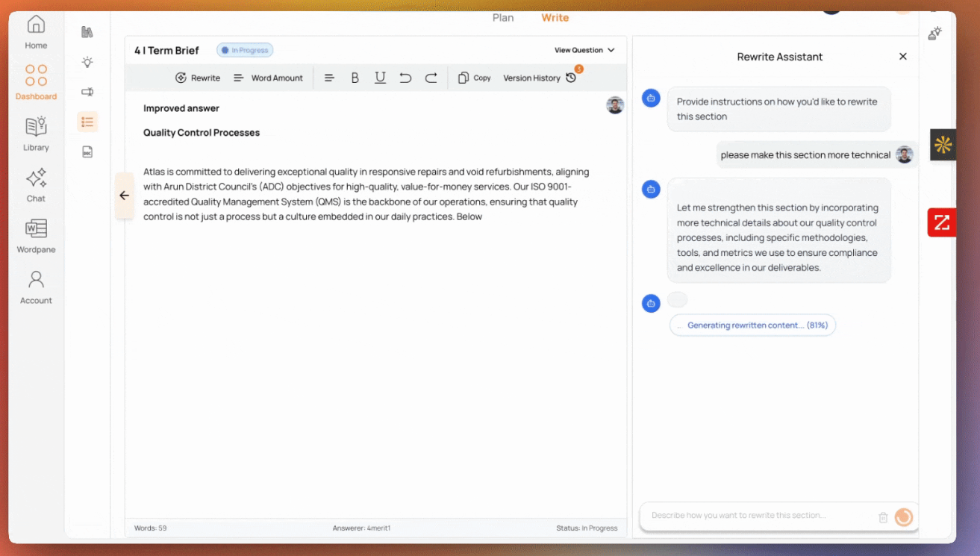Collapse the editor panel with the arrow toggle
This screenshot has width=980, height=556.
coord(124,195)
